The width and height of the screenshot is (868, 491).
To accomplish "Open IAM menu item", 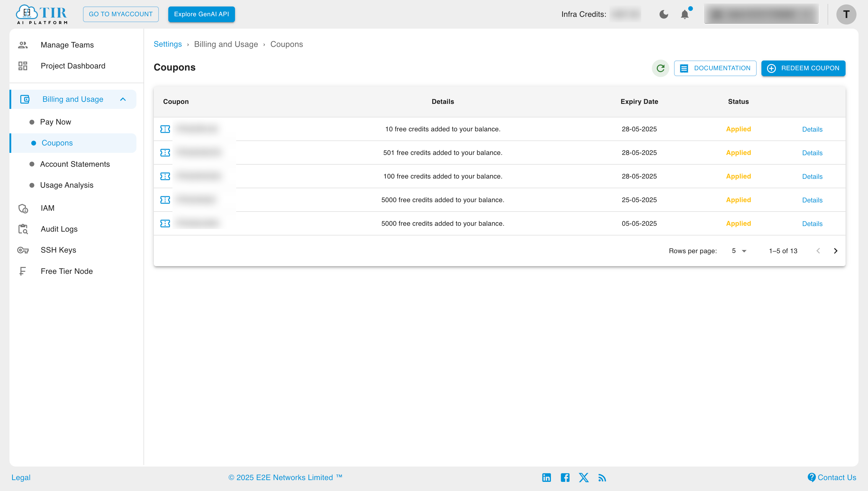I will [73, 208].
